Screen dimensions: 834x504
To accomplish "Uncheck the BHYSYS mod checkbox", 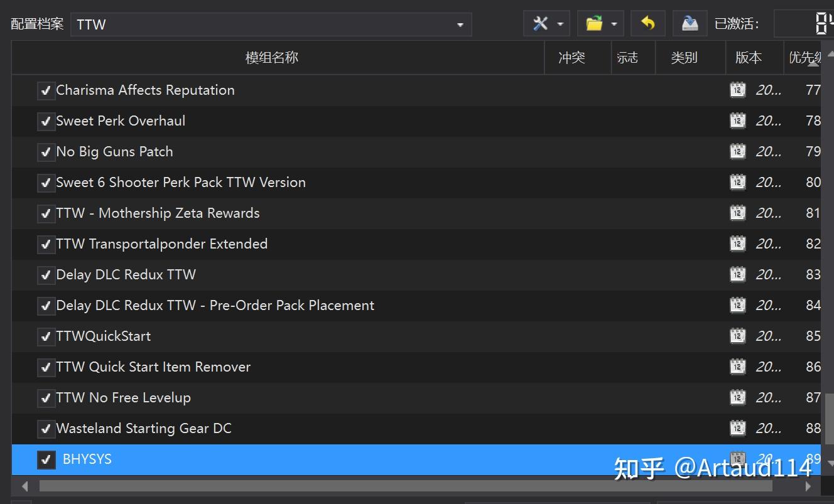I will click(x=45, y=459).
